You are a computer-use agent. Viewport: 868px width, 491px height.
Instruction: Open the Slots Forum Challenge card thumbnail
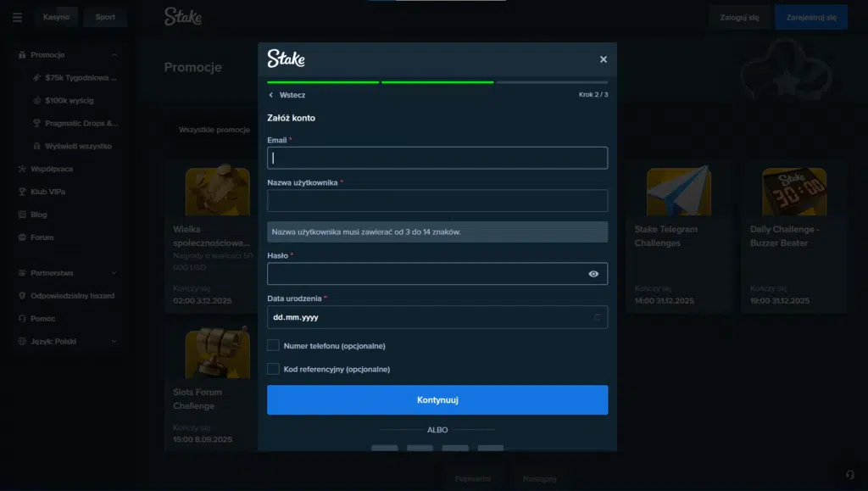click(x=218, y=353)
